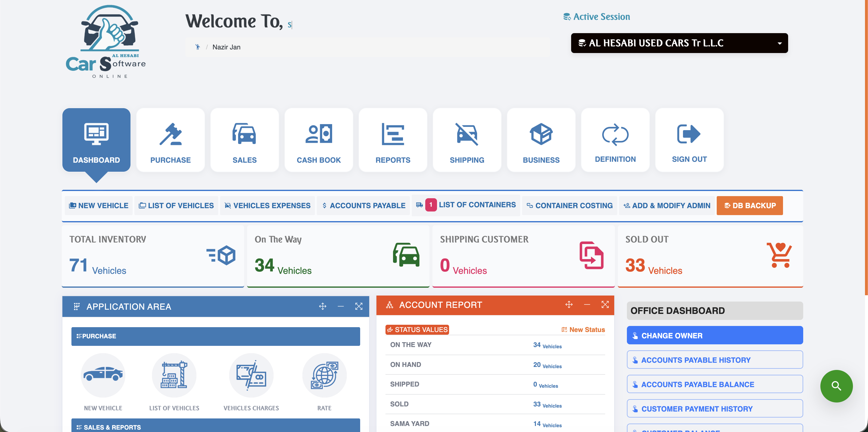The image size is (868, 432).
Task: Collapse the Account Report panel
Action: [x=587, y=305]
